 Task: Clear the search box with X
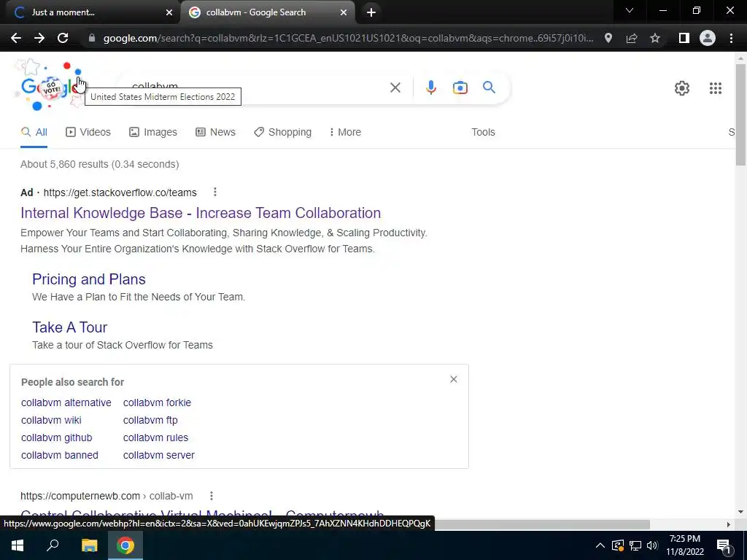[395, 87]
